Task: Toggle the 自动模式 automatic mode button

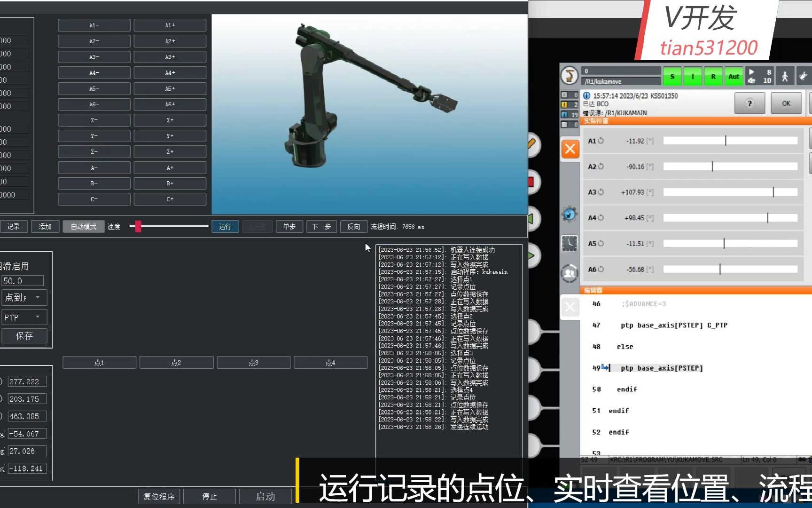Action: [84, 227]
